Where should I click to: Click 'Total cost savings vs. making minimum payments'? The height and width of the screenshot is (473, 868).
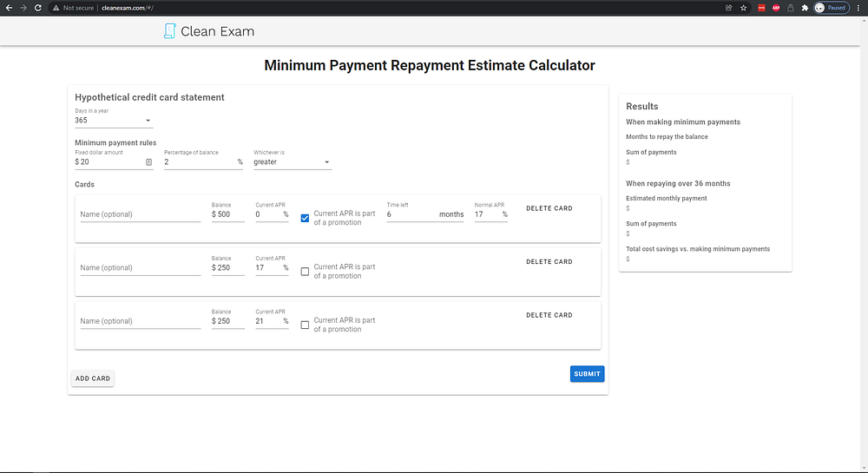tap(698, 249)
